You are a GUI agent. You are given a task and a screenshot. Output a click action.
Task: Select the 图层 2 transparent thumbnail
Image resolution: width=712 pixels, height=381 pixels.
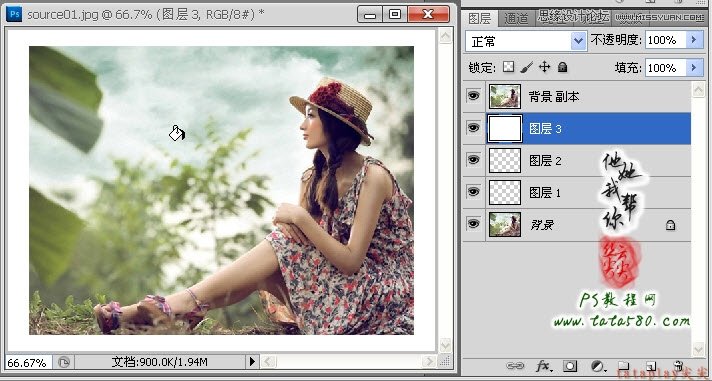click(x=505, y=160)
